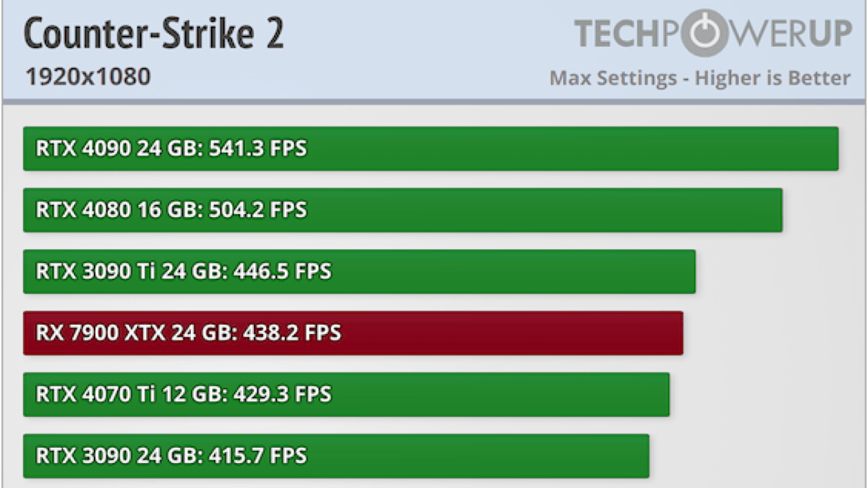The image size is (868, 488).
Task: Select the 504.2 FPS value
Action: coord(258,210)
